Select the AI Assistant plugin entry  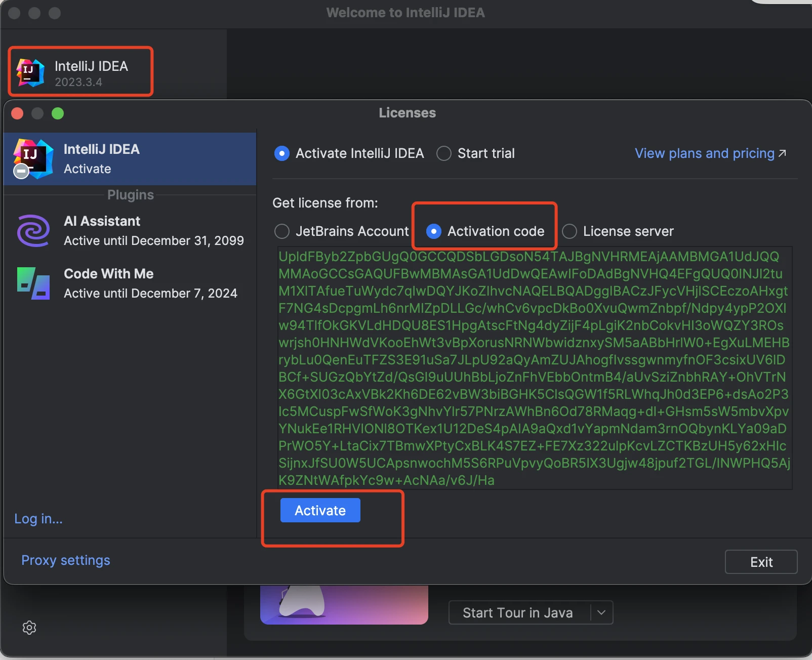point(130,231)
